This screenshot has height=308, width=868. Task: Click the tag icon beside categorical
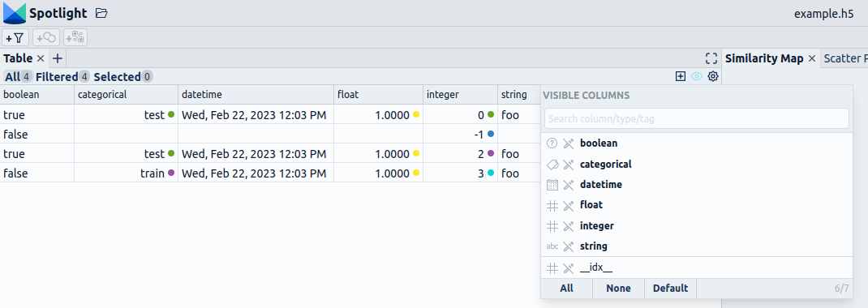point(552,165)
